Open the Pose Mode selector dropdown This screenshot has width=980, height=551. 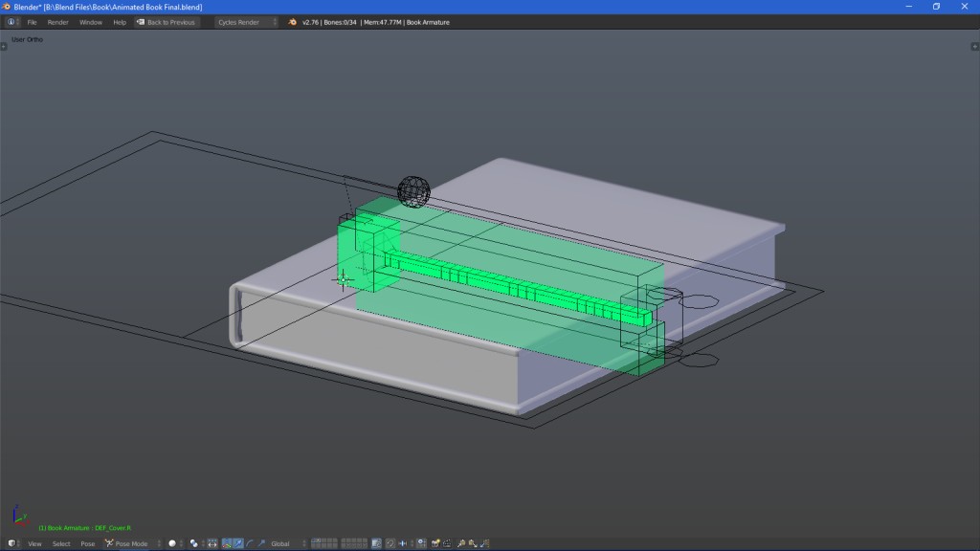click(132, 543)
